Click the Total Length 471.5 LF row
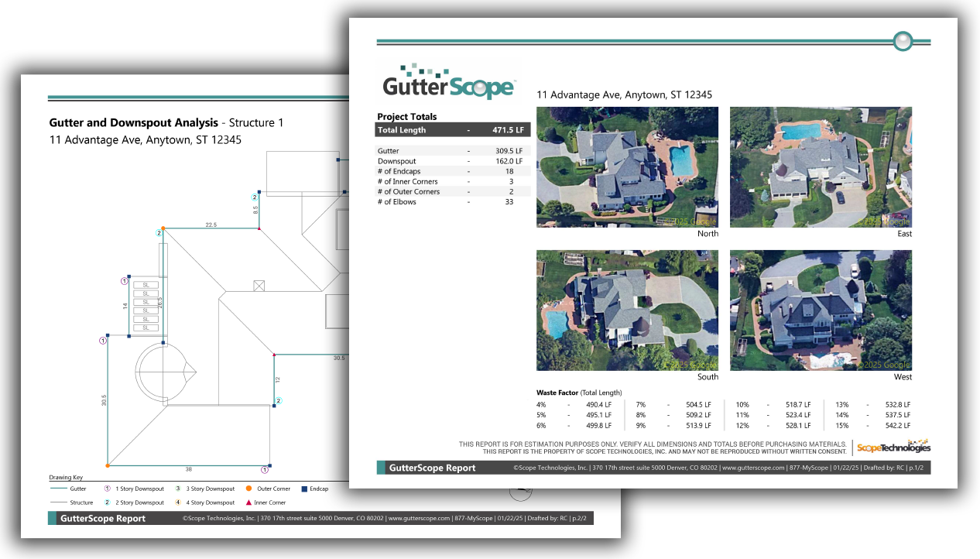Screen dimensions: 980x559 pyautogui.click(x=453, y=130)
